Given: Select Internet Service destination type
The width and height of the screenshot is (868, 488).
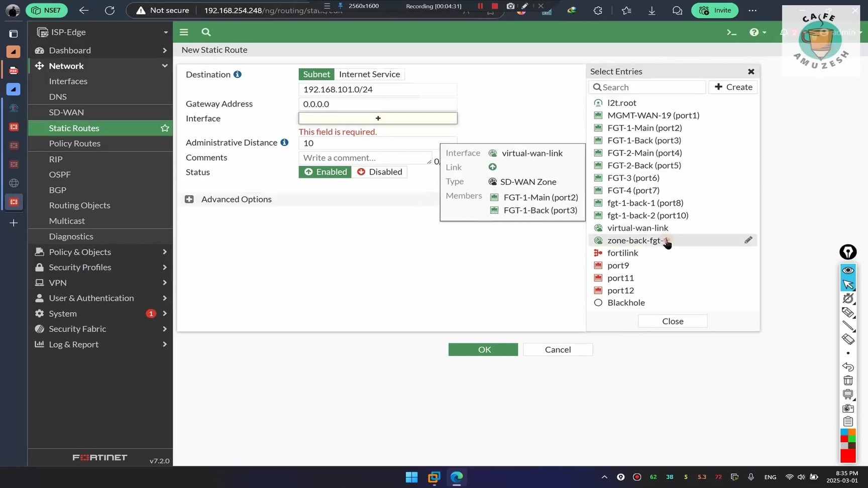Looking at the screenshot, I should pos(369,74).
